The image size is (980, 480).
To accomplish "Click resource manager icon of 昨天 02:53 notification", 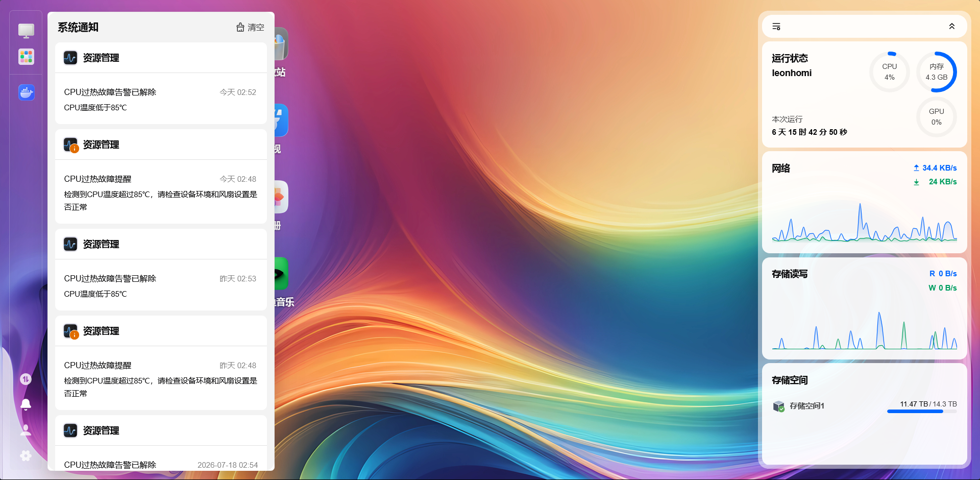I will pos(70,244).
